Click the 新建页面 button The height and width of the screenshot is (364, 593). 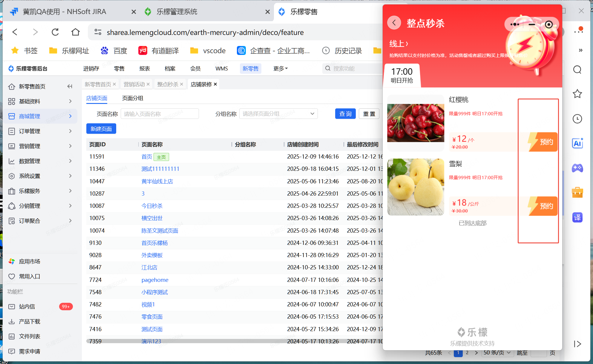click(101, 129)
